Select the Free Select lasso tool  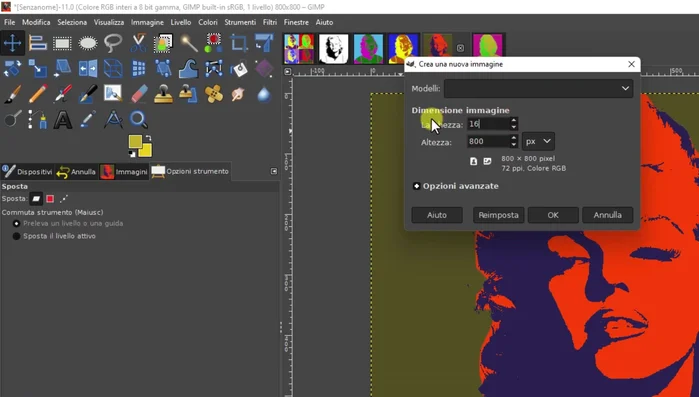[x=113, y=43]
